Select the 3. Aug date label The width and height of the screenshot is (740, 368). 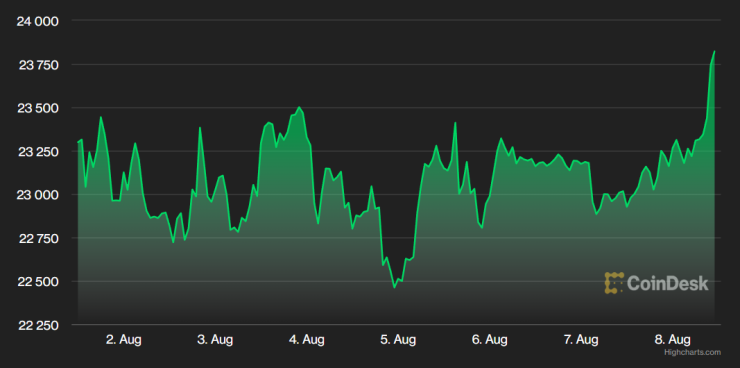(x=215, y=339)
